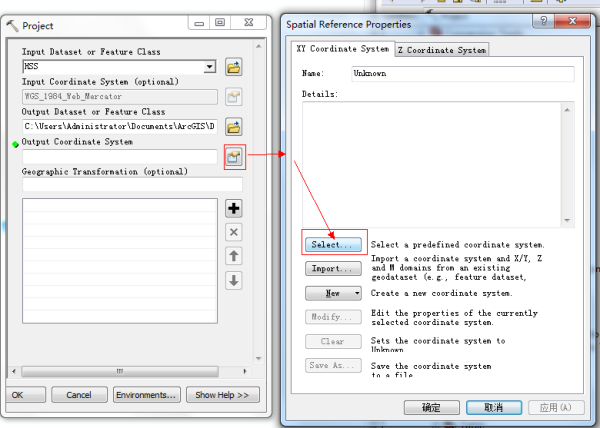
Task: Focus the Output Coordinate System field
Action: [120, 156]
